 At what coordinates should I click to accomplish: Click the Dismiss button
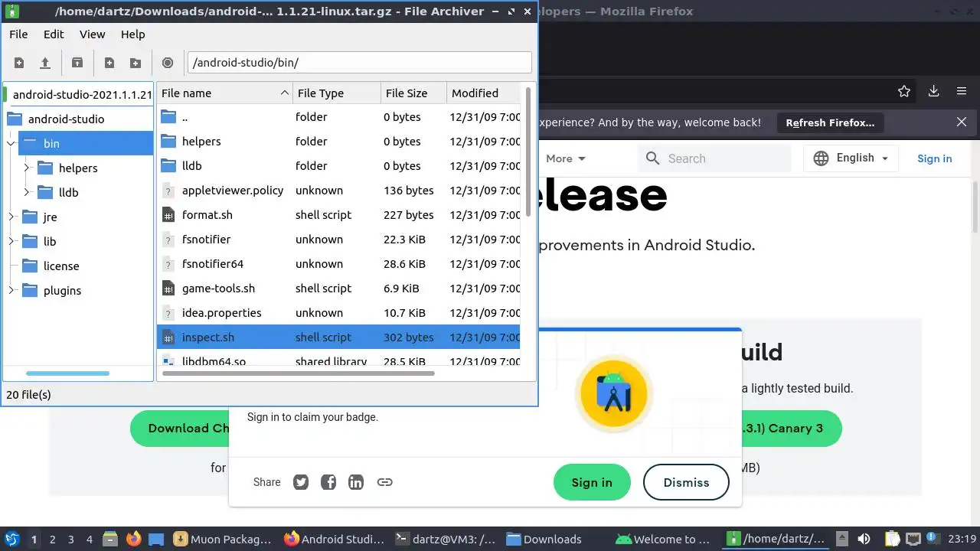(686, 482)
